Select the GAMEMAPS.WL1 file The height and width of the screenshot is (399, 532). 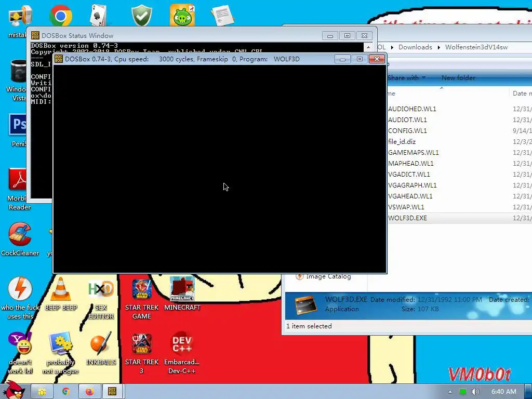413,152
